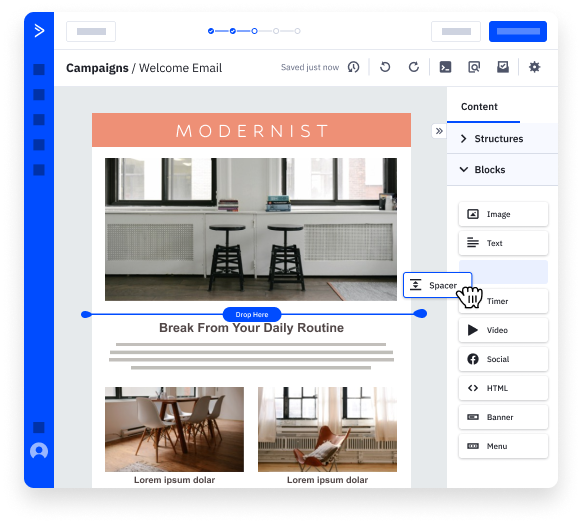The height and width of the screenshot is (524, 582).
Task: Select the Image block
Action: click(x=503, y=214)
